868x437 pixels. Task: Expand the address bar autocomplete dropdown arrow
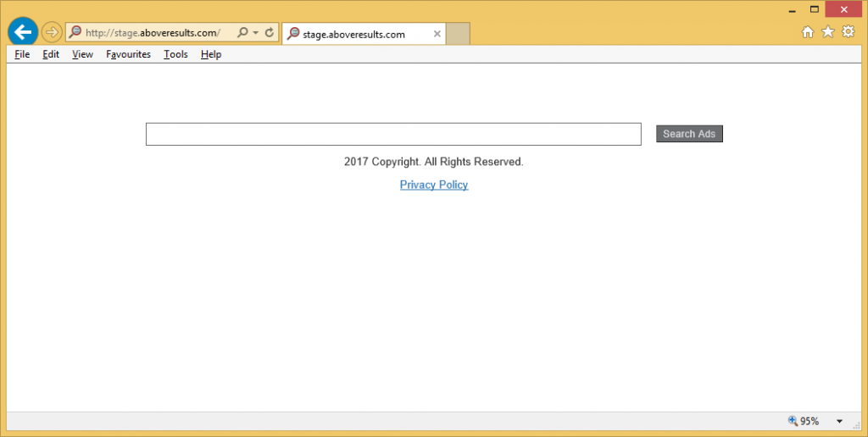pyautogui.click(x=255, y=33)
